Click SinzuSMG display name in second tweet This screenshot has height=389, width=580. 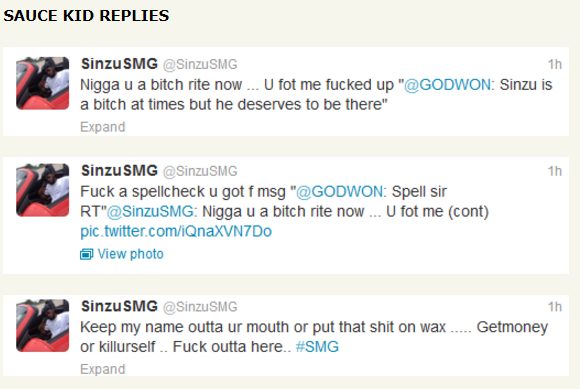click(119, 171)
